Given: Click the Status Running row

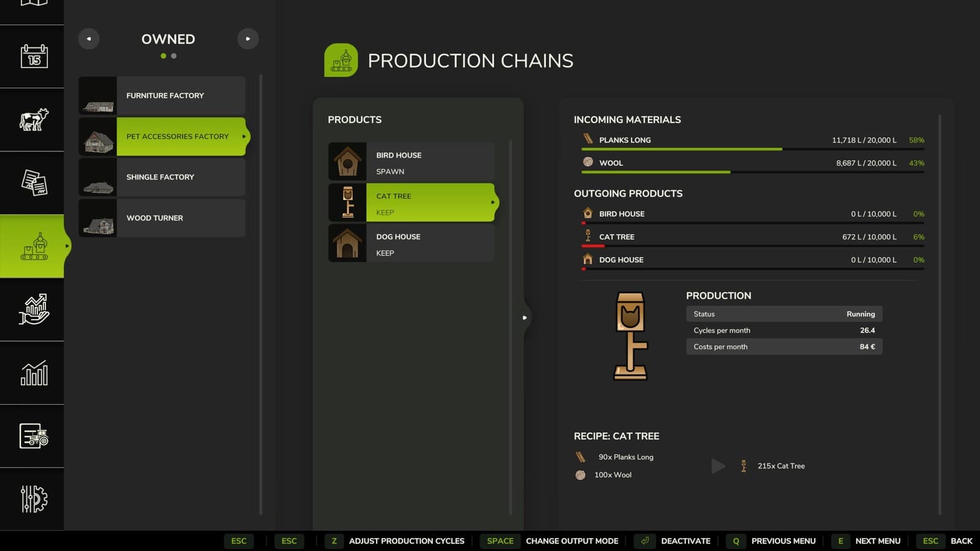Looking at the screenshot, I should pos(784,314).
